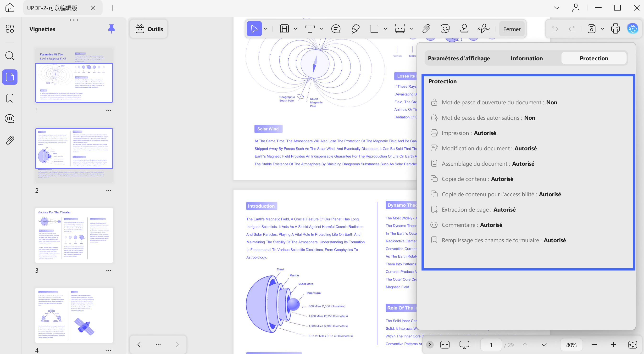Select the comment note tool
Screen dimensions: 644x354
[x=336, y=29]
